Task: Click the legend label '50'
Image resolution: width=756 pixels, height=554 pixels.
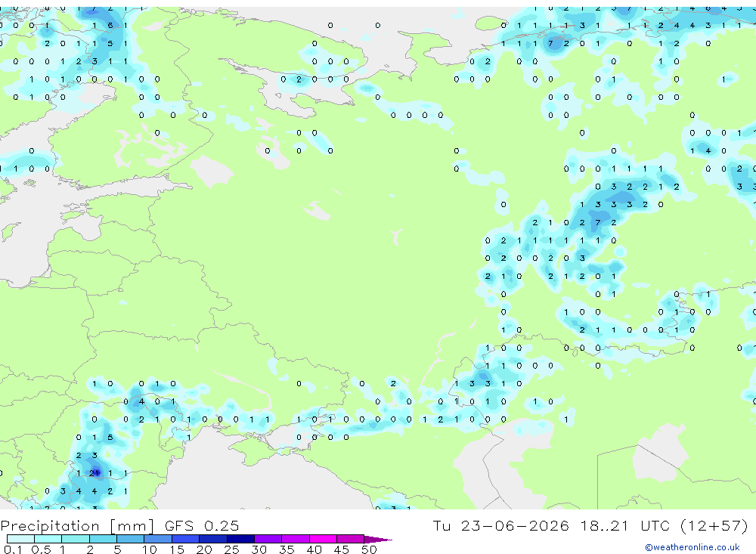Action: click(x=369, y=549)
